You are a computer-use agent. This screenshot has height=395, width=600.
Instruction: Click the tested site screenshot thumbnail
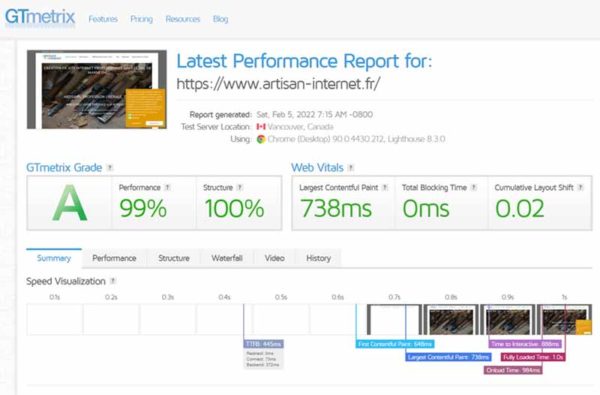coord(97,90)
